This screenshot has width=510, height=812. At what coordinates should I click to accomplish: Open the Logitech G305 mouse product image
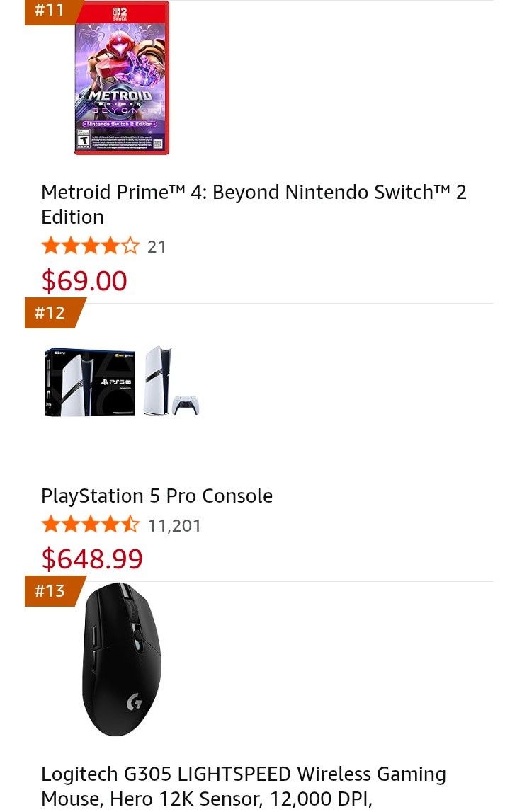122,660
